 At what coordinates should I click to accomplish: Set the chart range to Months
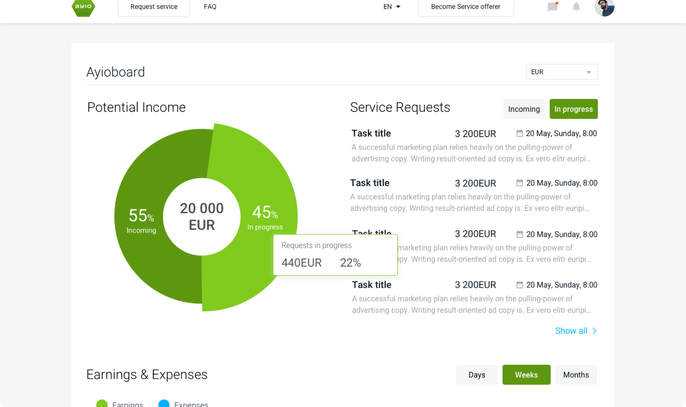pyautogui.click(x=576, y=375)
